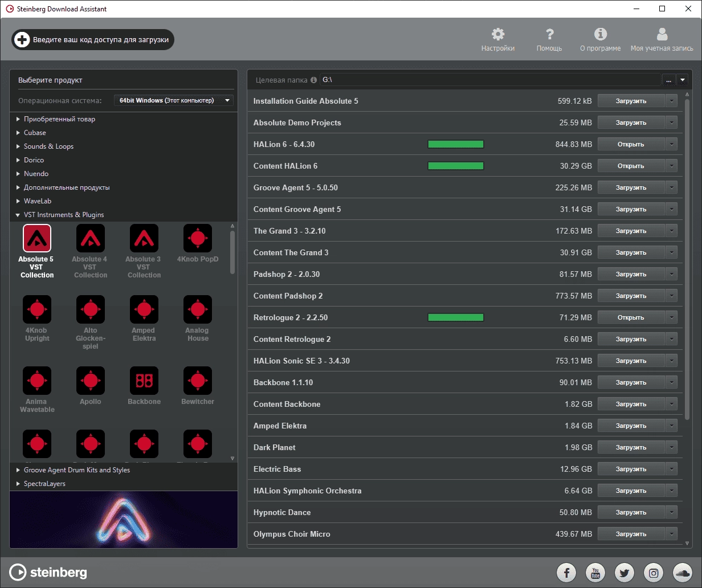702x588 pixels.
Task: Download The Grand 3 - 3.2.10
Action: coord(631,231)
